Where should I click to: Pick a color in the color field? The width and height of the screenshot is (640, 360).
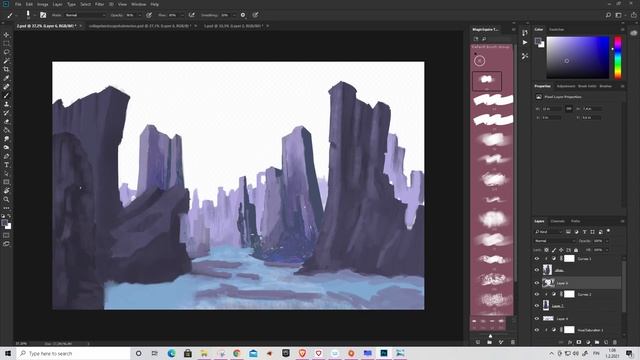[x=578, y=57]
